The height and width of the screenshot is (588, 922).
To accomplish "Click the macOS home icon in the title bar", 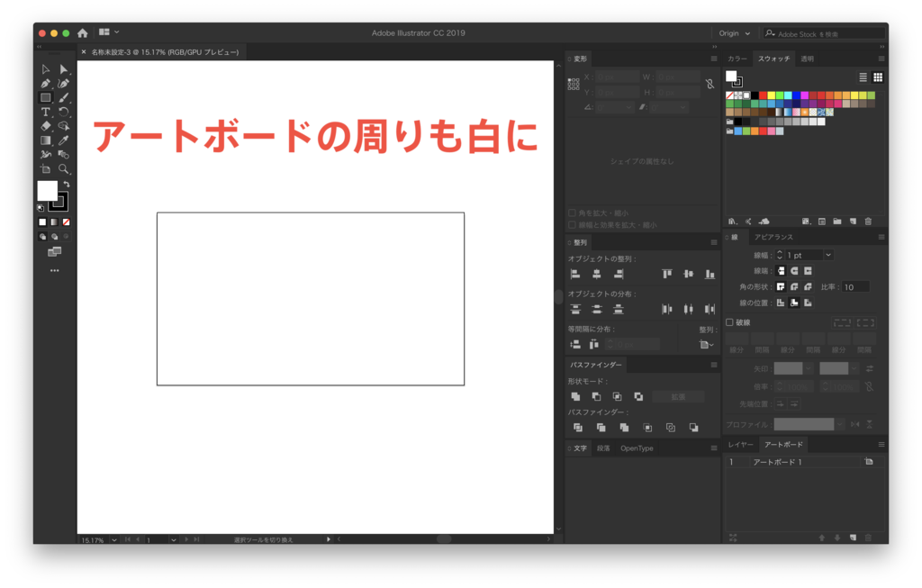I will coord(82,32).
